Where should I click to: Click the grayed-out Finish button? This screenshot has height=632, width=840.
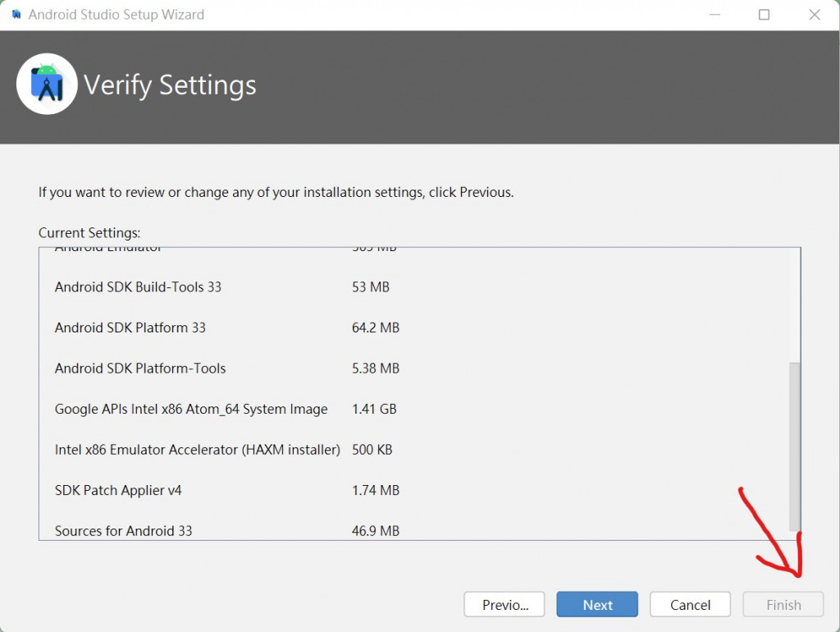coord(783,605)
